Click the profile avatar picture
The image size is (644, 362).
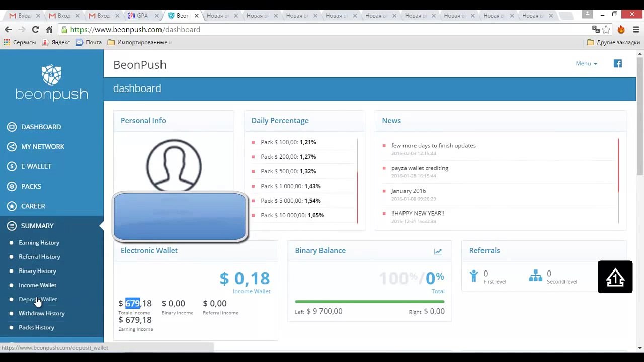[x=174, y=166]
